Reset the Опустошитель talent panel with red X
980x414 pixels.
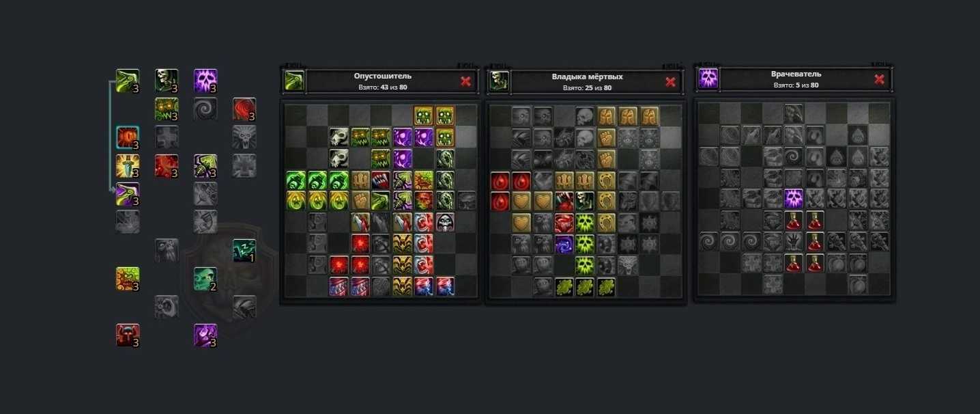(465, 81)
